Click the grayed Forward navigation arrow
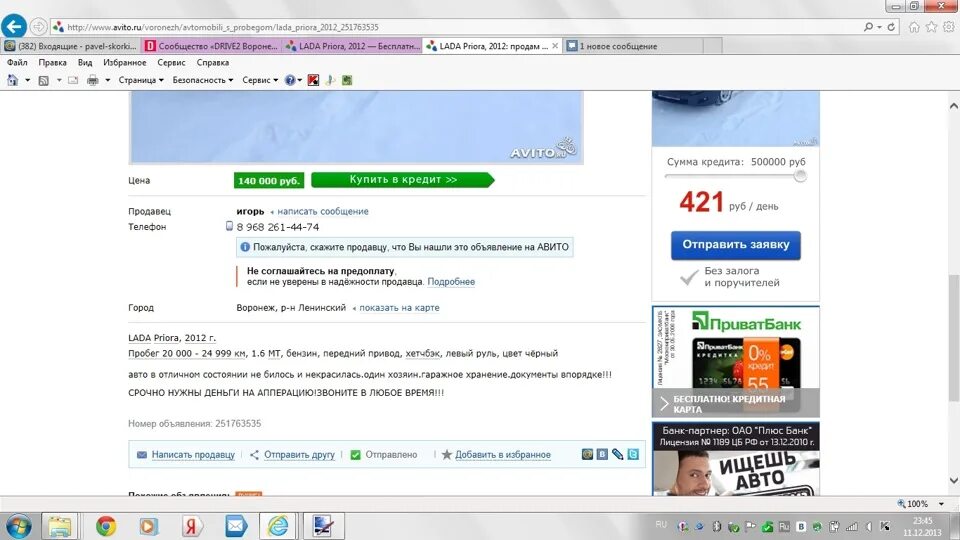960x540 pixels. click(x=39, y=27)
